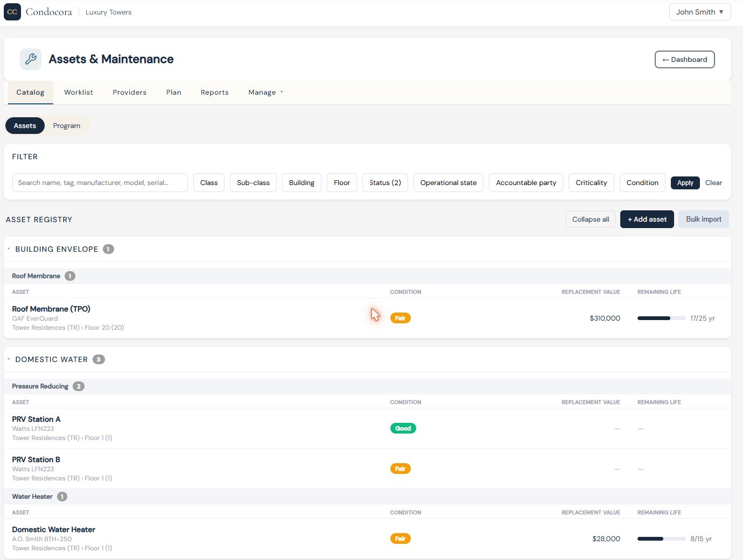This screenshot has width=743, height=560.
Task: Open the Building filter dropdown
Action: click(x=302, y=183)
